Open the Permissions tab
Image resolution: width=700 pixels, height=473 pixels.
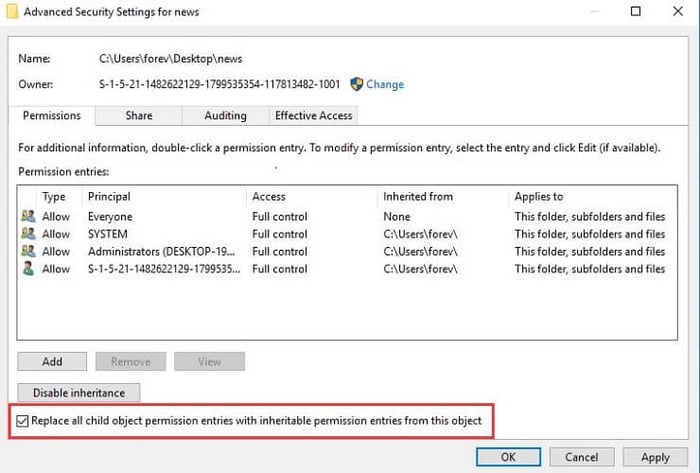click(52, 116)
